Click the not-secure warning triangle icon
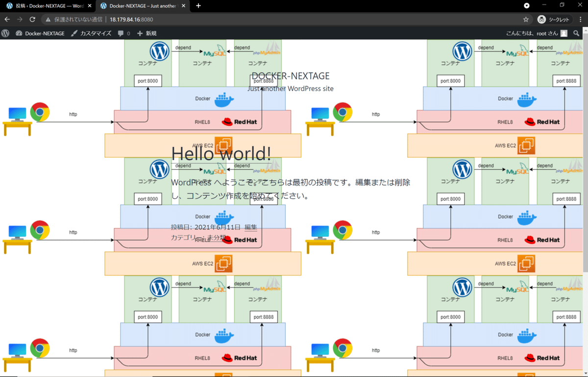Screen dimensions: 588x377 (48, 20)
